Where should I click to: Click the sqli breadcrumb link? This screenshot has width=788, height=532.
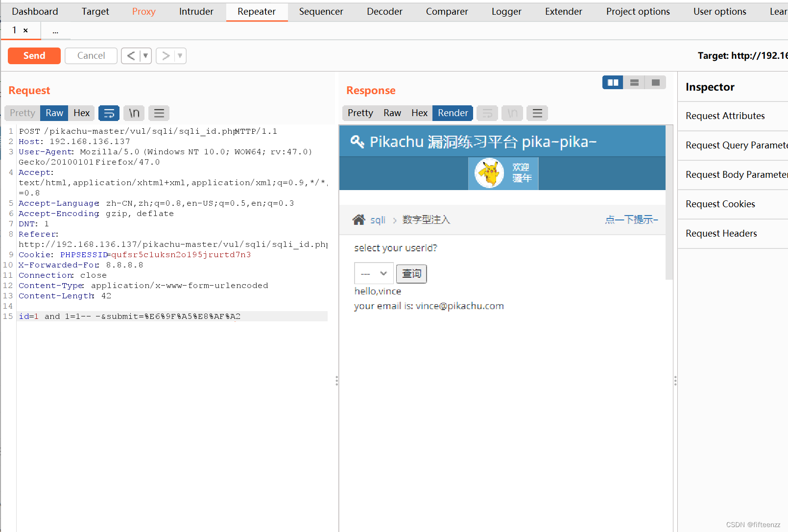378,220
